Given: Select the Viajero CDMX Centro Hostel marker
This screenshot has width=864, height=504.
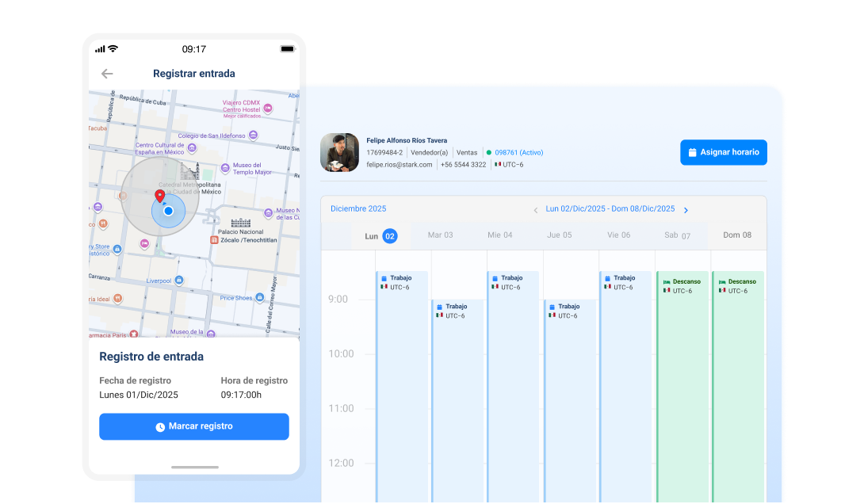Looking at the screenshot, I should 268,107.
